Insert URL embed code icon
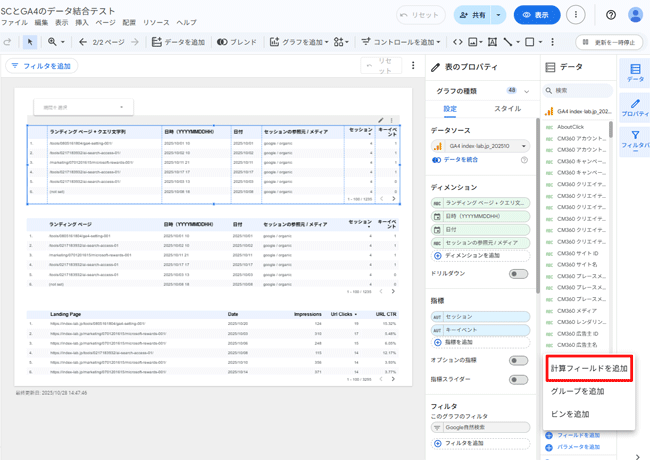650x460 pixels. point(458,42)
